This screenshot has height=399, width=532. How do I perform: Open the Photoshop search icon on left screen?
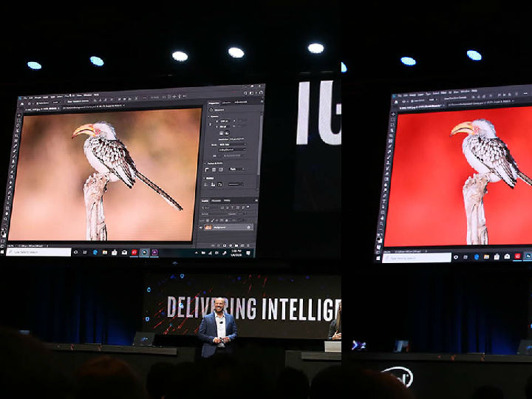(x=245, y=93)
